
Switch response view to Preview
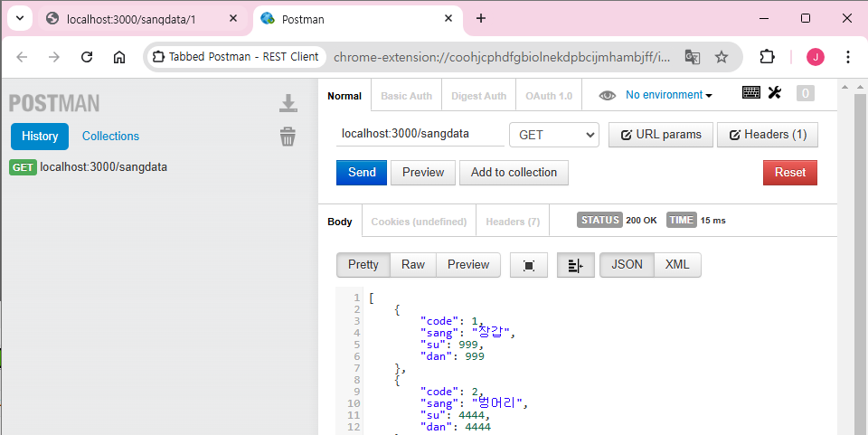[x=468, y=265]
